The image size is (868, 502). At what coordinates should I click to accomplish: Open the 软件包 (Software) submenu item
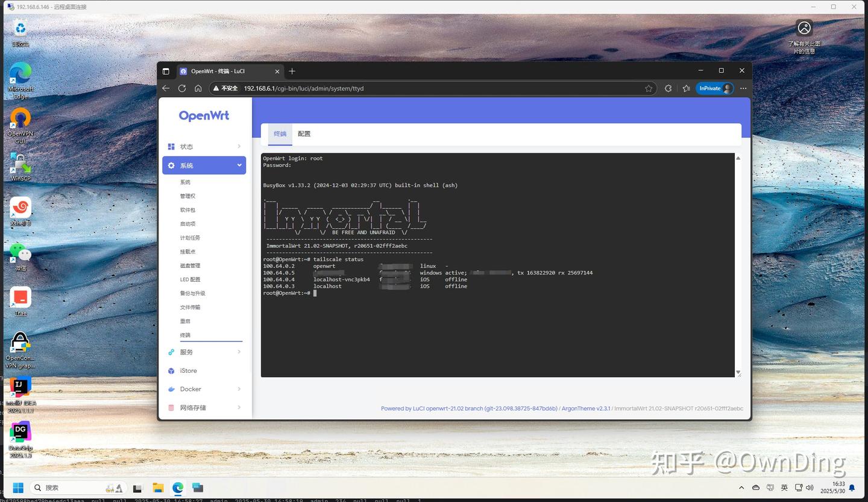pos(187,210)
